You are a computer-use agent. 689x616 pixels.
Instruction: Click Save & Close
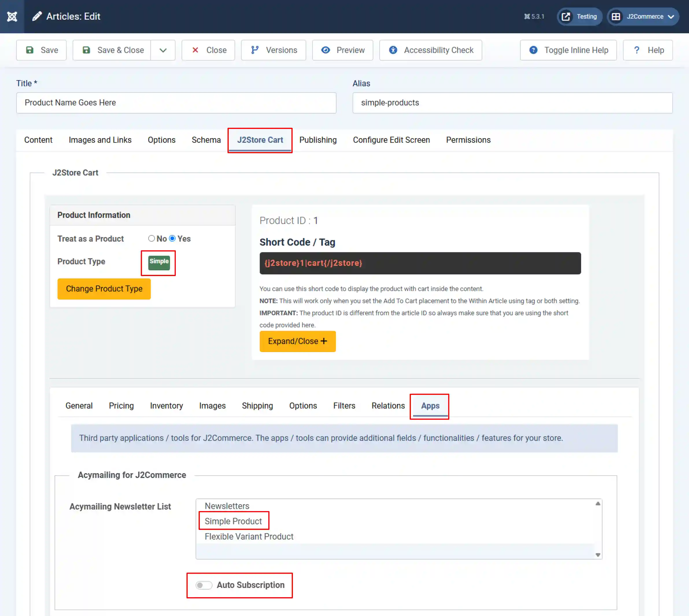[x=112, y=50]
